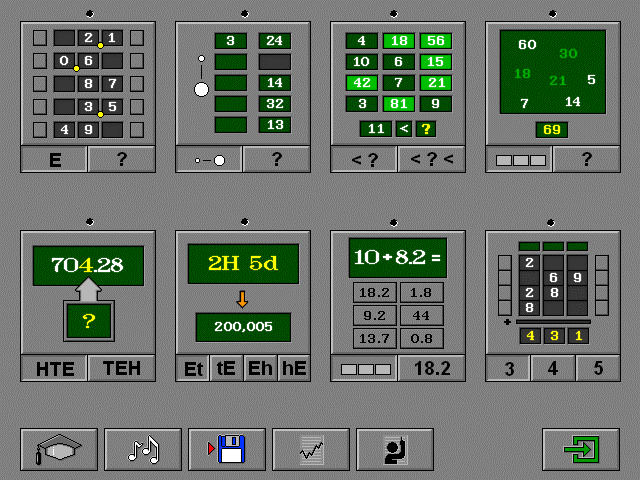
Task: Click the highlighted 81 cell
Action: point(399,104)
